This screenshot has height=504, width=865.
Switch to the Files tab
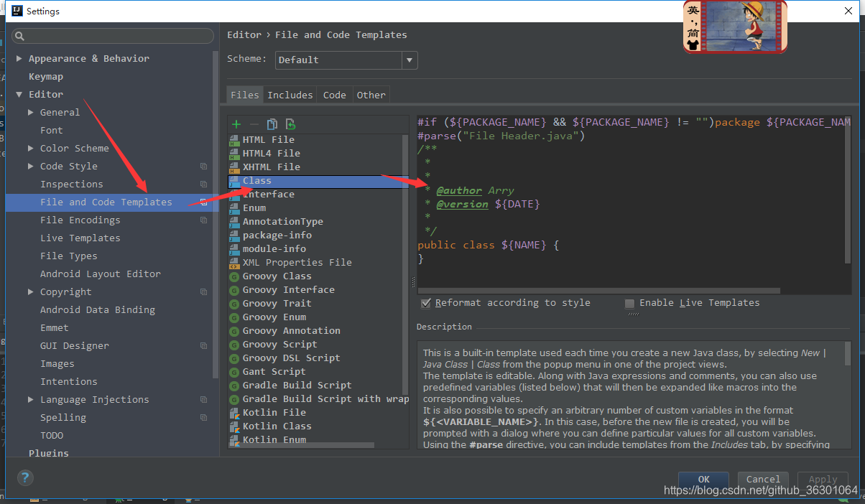point(245,95)
